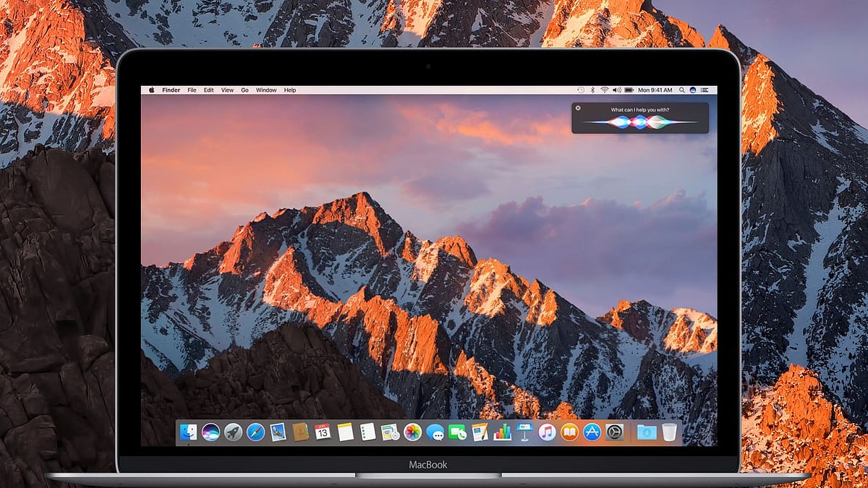
Task: Click Mon 9:41 AM clock
Action: point(655,90)
